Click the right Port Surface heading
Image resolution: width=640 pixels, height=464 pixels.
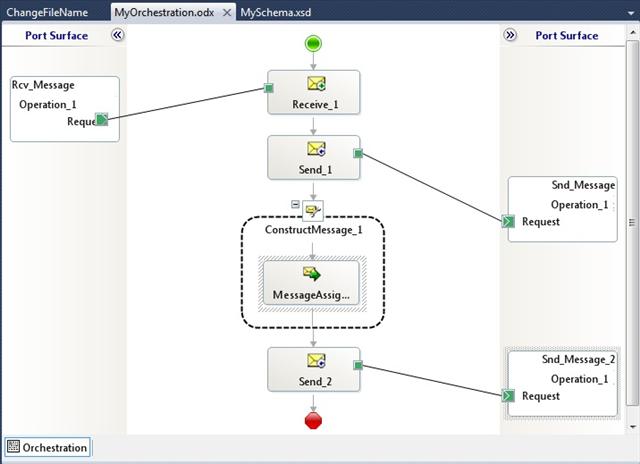click(567, 36)
